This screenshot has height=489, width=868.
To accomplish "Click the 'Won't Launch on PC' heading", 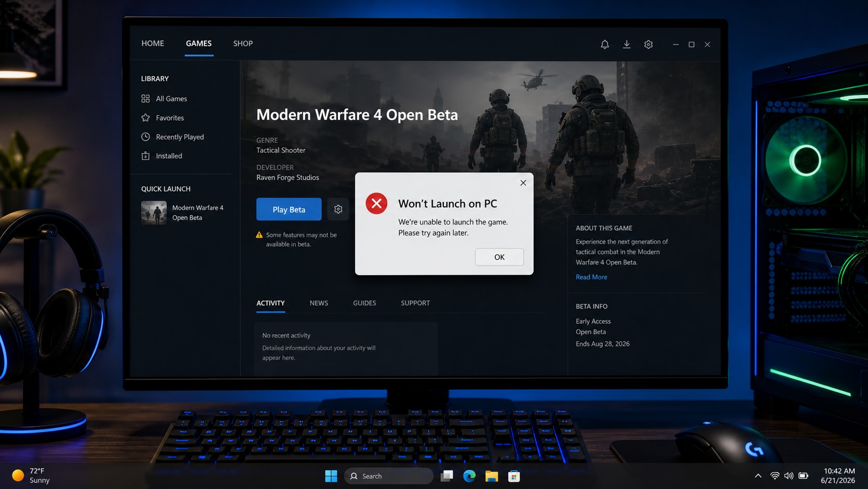I will coord(447,204).
